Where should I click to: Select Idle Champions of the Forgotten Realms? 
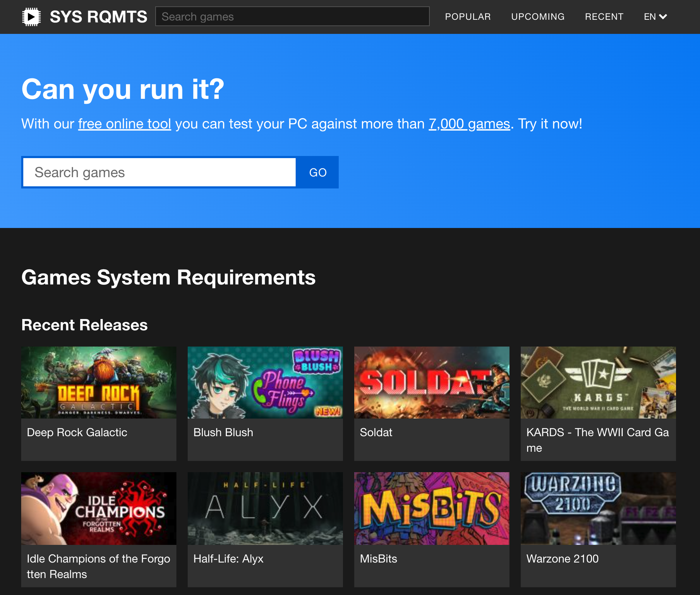98,509
